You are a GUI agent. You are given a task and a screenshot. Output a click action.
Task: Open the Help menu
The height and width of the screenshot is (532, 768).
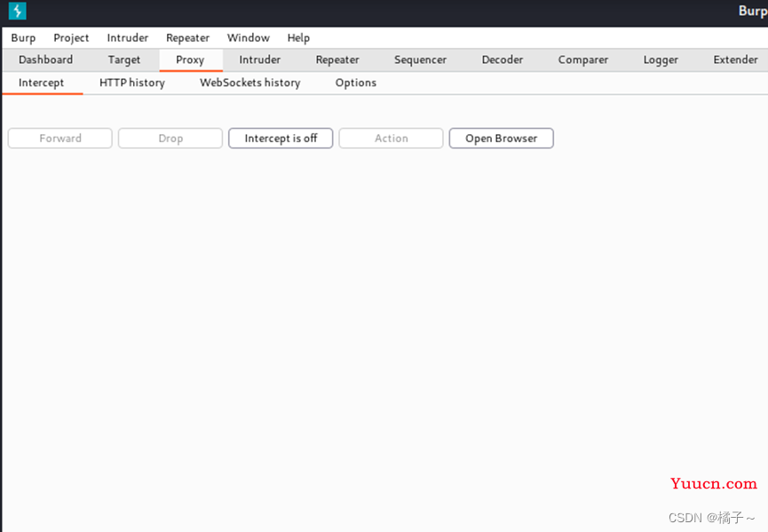298,37
